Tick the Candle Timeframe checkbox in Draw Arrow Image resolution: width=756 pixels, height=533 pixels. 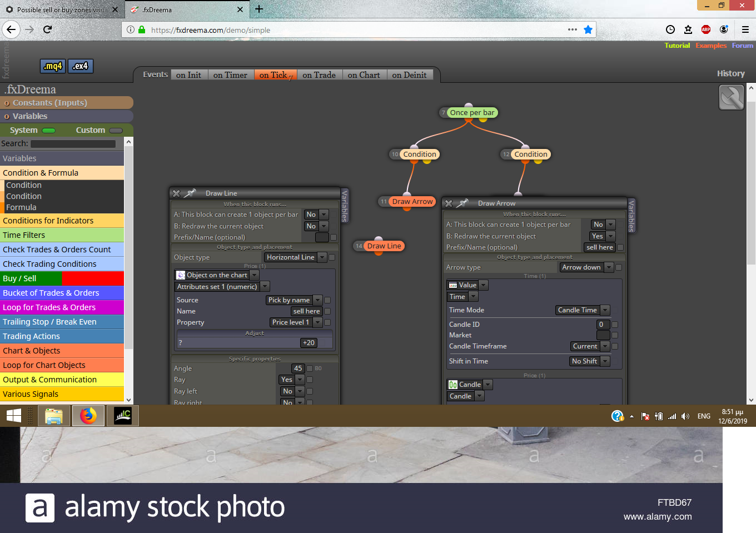(x=615, y=346)
